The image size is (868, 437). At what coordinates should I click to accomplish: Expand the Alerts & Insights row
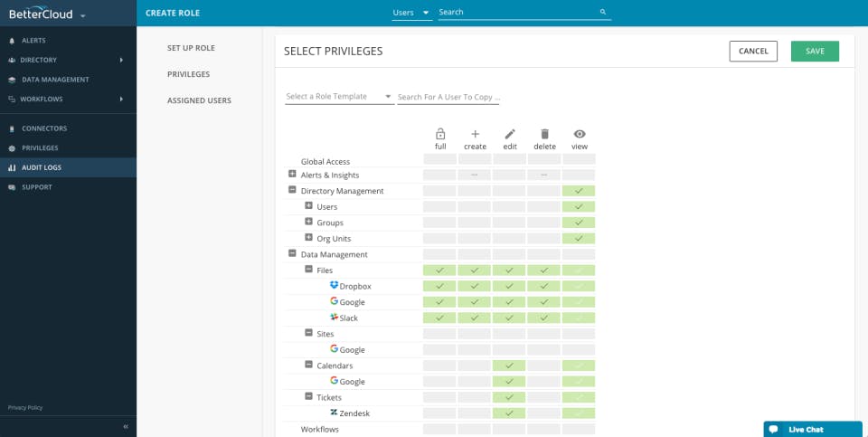(x=292, y=175)
